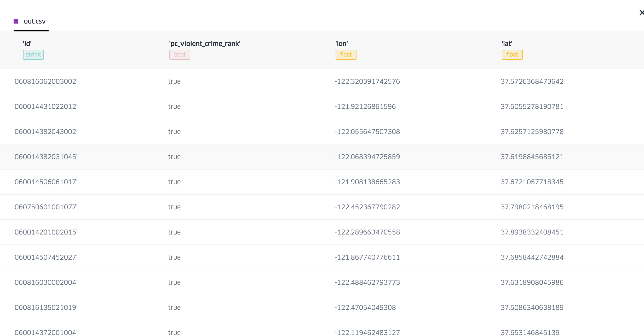Image resolution: width=644 pixels, height=335 pixels.
Task: Click latitude value 37.5086340638189
Action: [532, 308]
